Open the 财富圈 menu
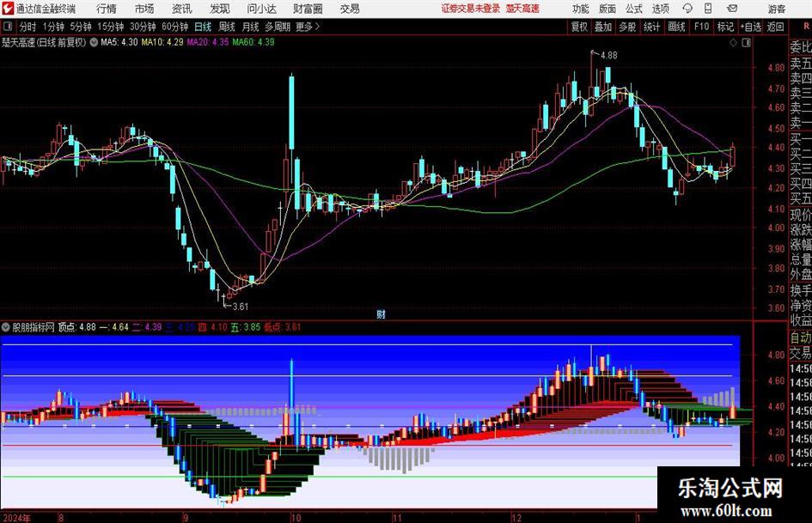The width and height of the screenshot is (812, 523). point(308,9)
